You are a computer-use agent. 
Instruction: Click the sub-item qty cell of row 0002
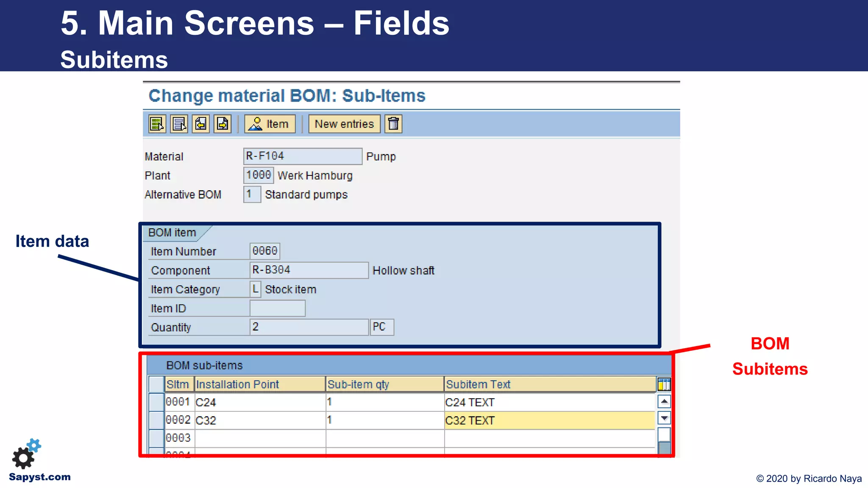pos(385,420)
